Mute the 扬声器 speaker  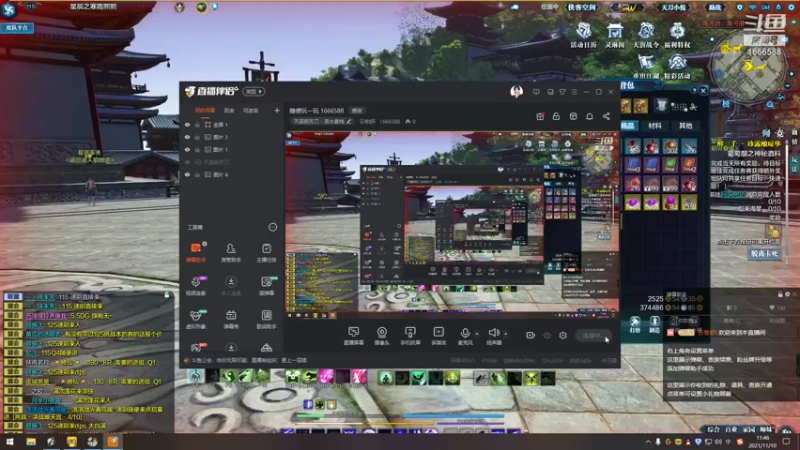coord(493,336)
